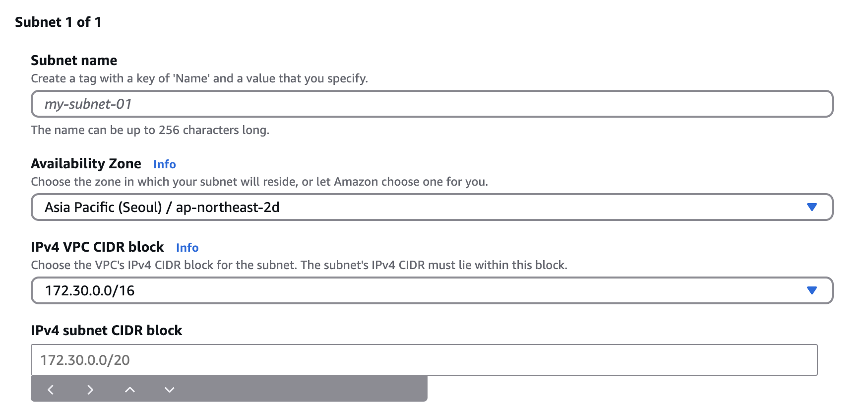Click the right chevron under the subnet CIDR
Image resolution: width=868 pixels, height=419 pixels.
click(x=90, y=390)
